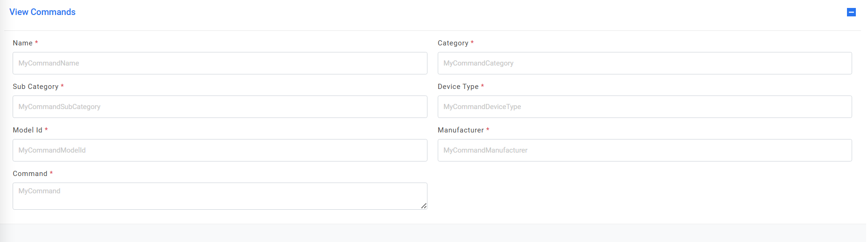Focus the Model Id text box
The width and height of the screenshot is (868, 242).
tap(220, 150)
